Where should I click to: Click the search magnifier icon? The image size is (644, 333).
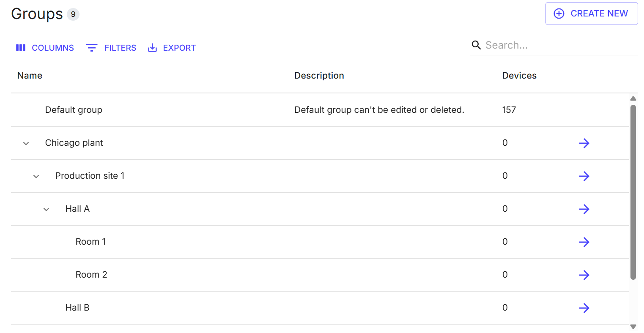pos(476,45)
